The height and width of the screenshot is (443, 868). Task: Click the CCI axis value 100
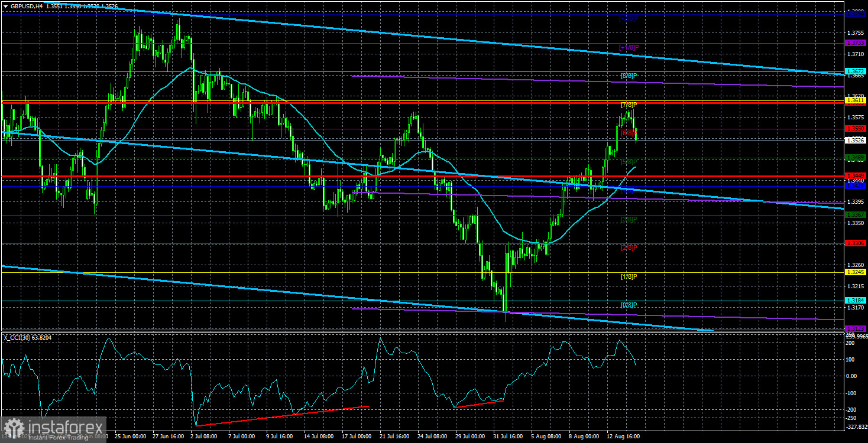click(x=851, y=359)
